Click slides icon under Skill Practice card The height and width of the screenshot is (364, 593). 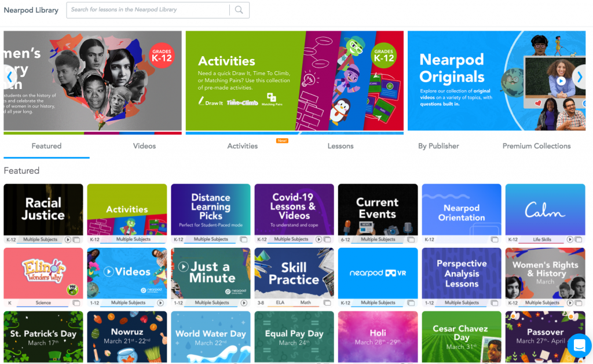point(328,303)
